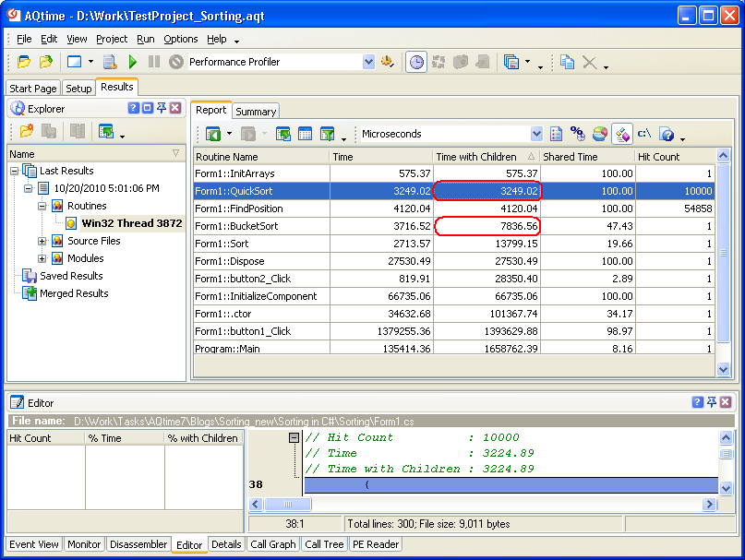Open the Edit menu

click(x=49, y=39)
